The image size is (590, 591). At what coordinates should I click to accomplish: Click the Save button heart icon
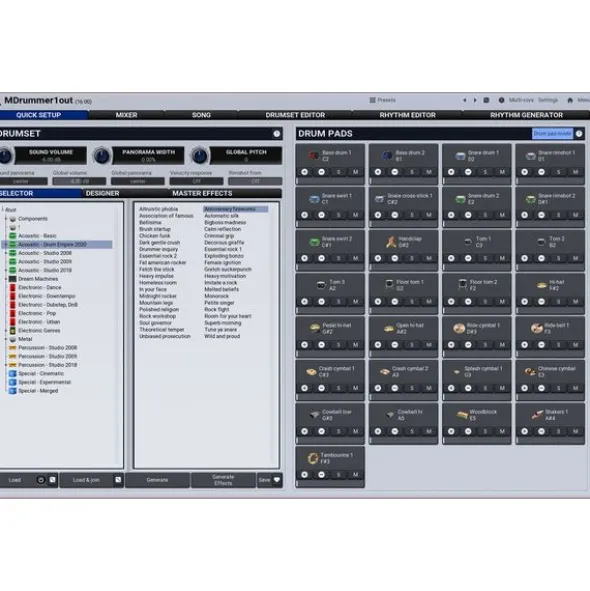click(x=277, y=480)
